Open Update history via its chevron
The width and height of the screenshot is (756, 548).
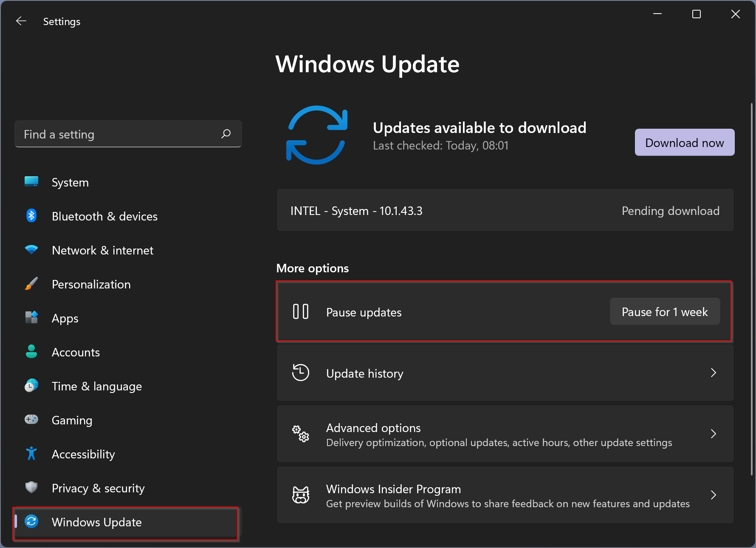pos(714,373)
